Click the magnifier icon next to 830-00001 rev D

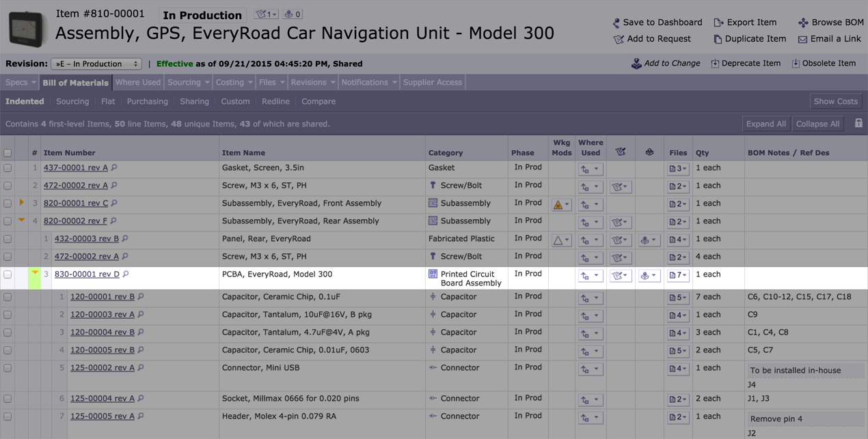[x=126, y=274]
